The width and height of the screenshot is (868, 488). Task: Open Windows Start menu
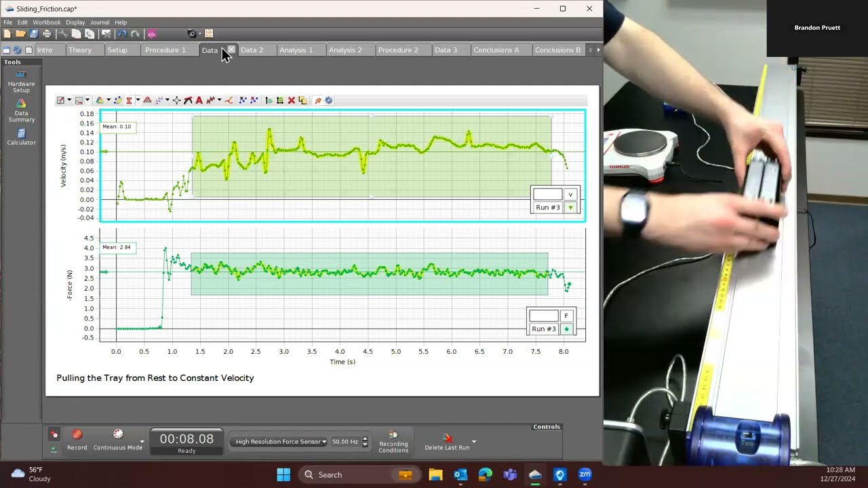pyautogui.click(x=283, y=474)
